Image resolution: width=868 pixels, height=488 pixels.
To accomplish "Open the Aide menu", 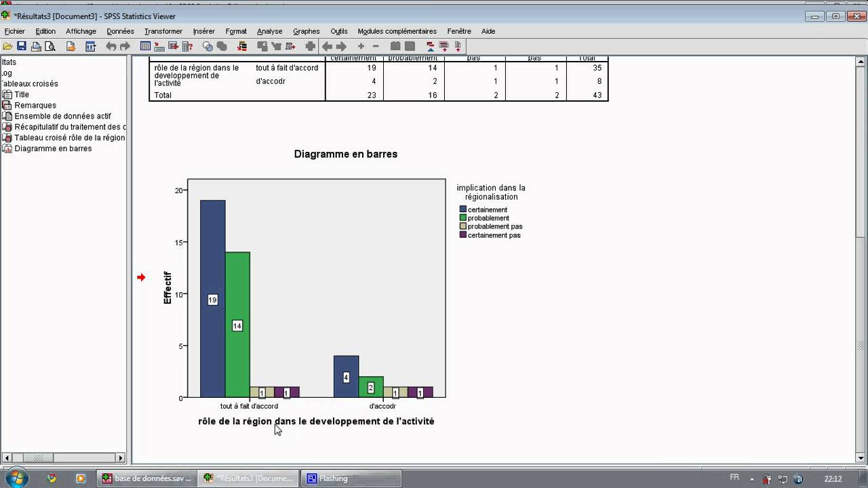I will (488, 31).
